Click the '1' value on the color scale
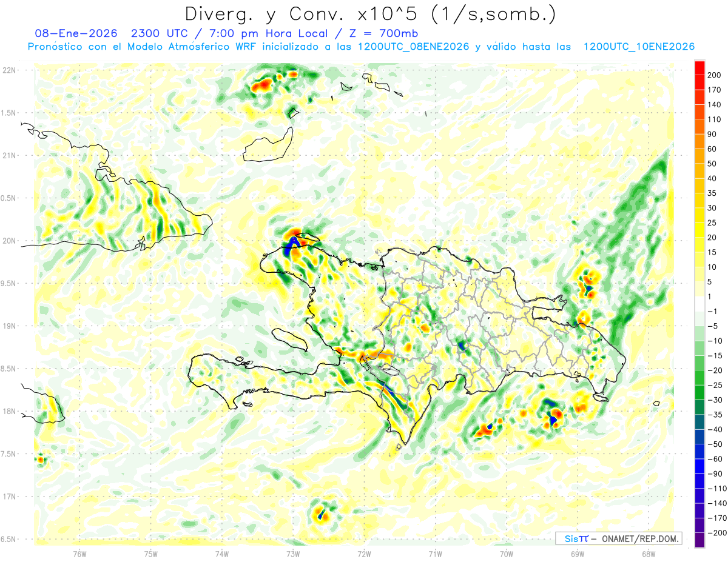Viewport: 728px width, 562px height. click(709, 296)
